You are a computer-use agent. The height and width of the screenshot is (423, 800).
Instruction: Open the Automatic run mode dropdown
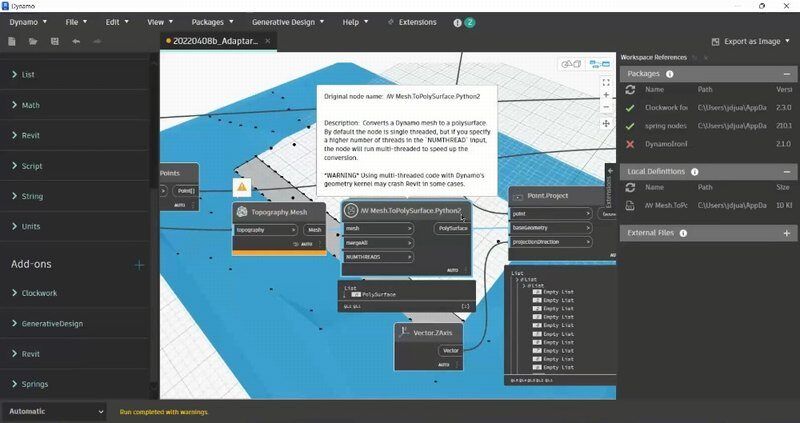[54, 411]
